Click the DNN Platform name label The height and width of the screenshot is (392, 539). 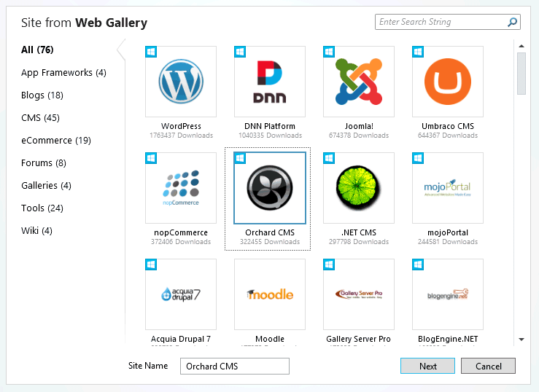coord(270,126)
